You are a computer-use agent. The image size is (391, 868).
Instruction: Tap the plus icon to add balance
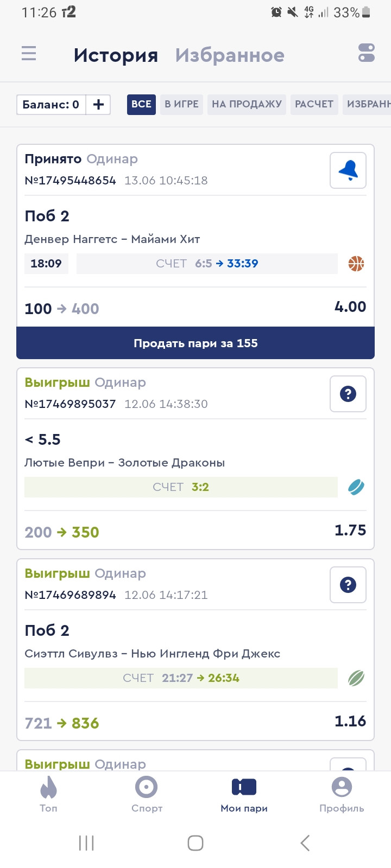[98, 105]
